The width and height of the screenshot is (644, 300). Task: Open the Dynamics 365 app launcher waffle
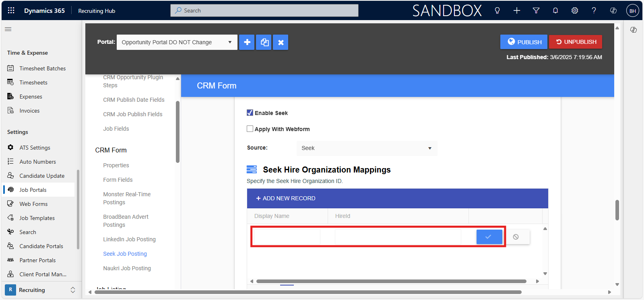[x=11, y=10]
